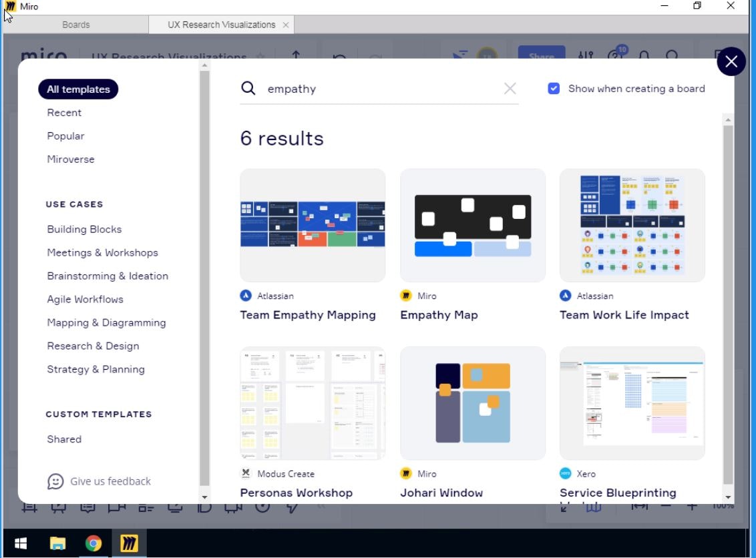This screenshot has height=558, width=756.
Task: Click the Modus Create author name
Action: (x=285, y=474)
